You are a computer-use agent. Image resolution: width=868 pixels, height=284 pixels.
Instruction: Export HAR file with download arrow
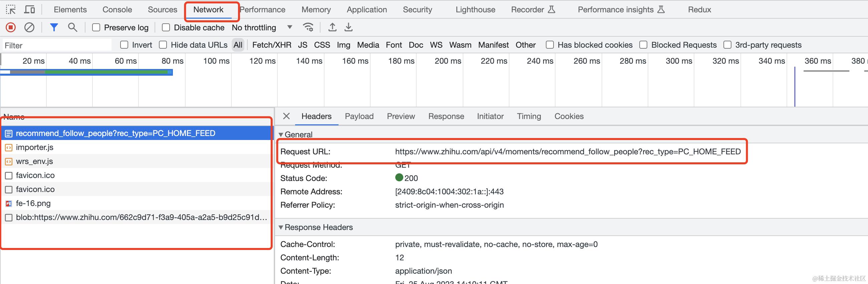coord(349,27)
